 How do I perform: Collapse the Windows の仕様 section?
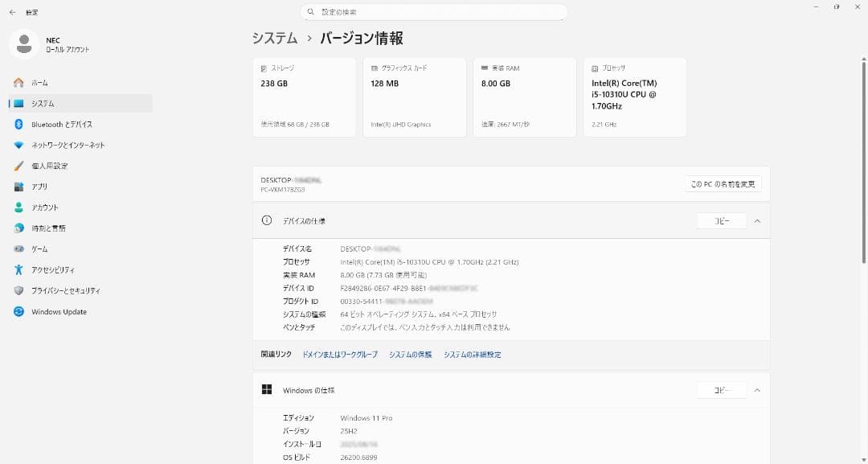click(756, 390)
